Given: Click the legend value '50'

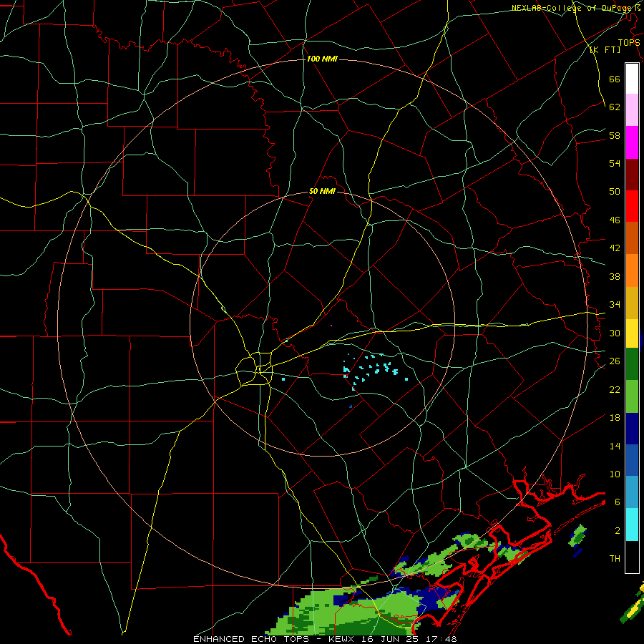Looking at the screenshot, I should pos(615,192).
